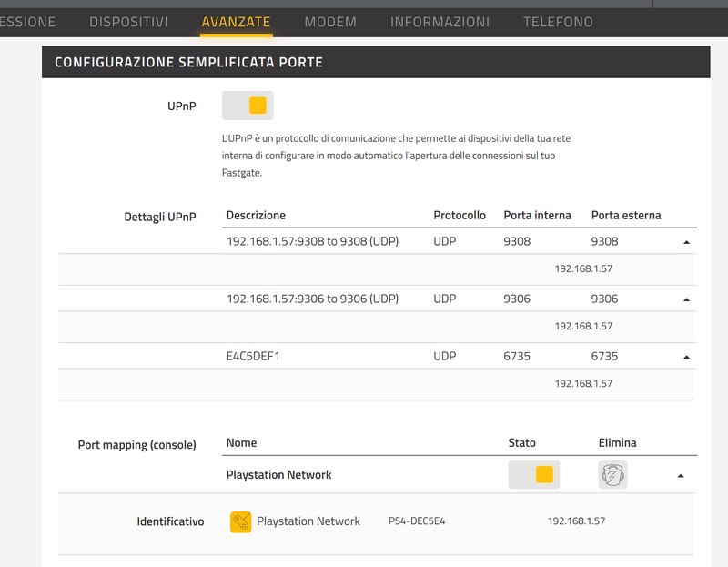728x567 pixels.
Task: Open the DISPOSITIVI tab
Action: pos(128,22)
